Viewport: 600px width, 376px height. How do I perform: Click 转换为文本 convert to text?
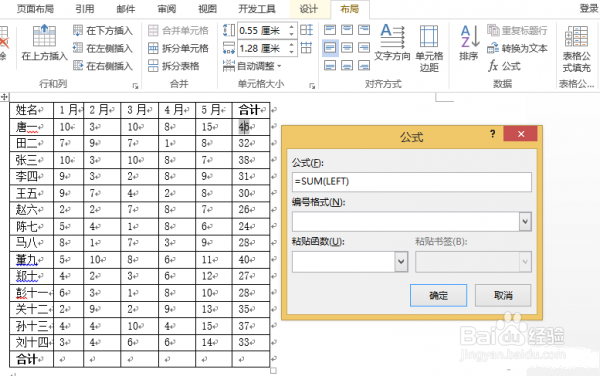point(517,48)
